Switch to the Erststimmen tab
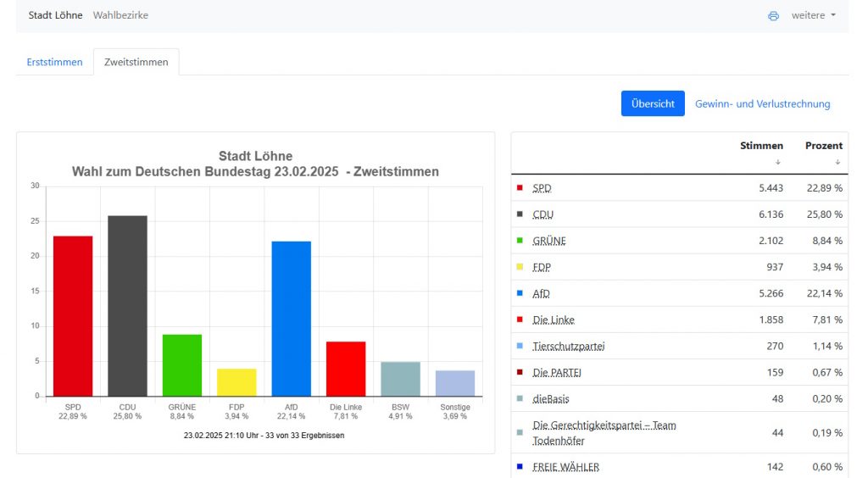Screen dimensions: 868x478 [55, 62]
